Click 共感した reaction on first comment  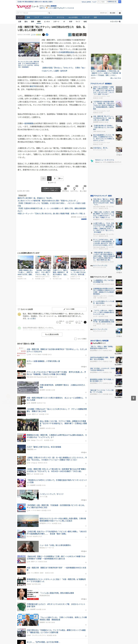(60, 322)
